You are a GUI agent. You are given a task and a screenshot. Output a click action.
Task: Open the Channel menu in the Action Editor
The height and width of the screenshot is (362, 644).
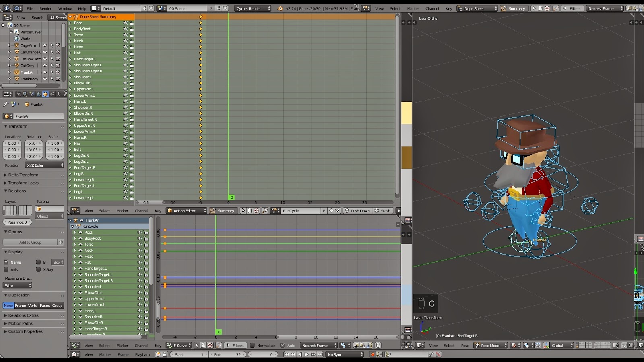(141, 210)
